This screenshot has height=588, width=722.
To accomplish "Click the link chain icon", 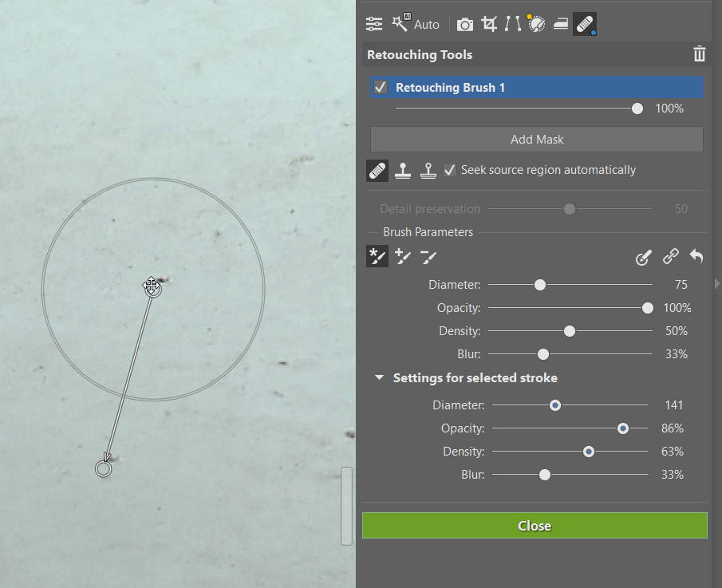I will click(671, 257).
